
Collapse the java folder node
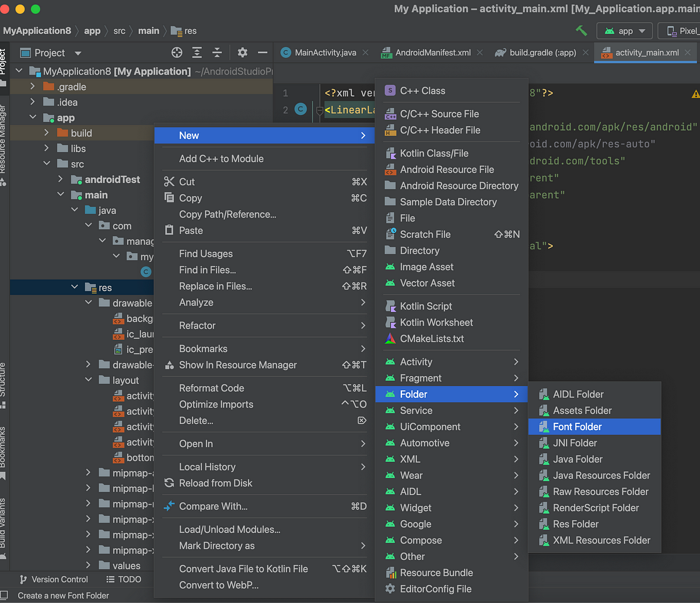[75, 211]
